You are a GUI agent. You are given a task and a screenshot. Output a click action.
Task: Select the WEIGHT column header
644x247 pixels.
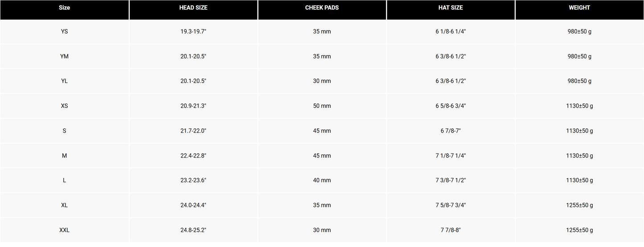pos(579,8)
